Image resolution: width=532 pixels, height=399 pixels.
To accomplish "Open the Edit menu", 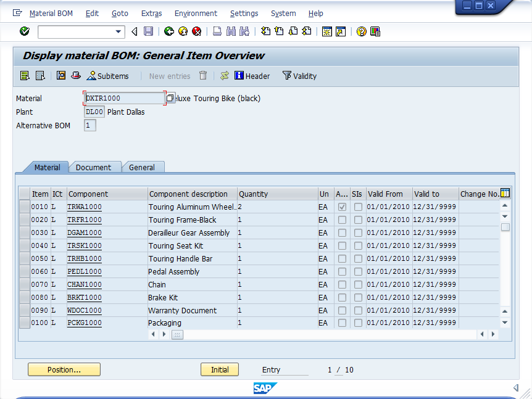I will pyautogui.click(x=92, y=13).
